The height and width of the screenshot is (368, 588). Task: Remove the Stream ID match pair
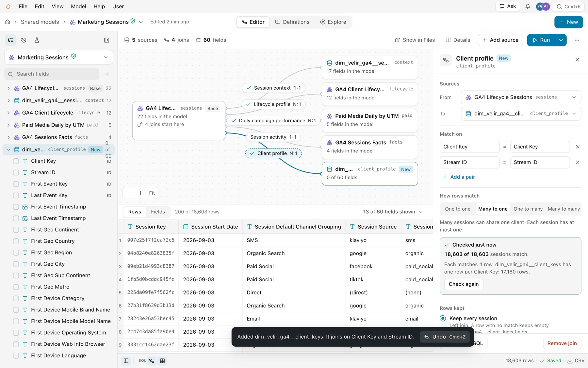[578, 162]
